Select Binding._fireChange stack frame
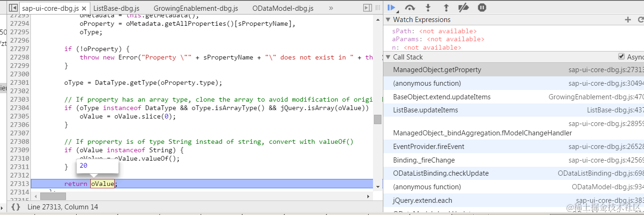The width and height of the screenshot is (644, 215). (x=513, y=160)
